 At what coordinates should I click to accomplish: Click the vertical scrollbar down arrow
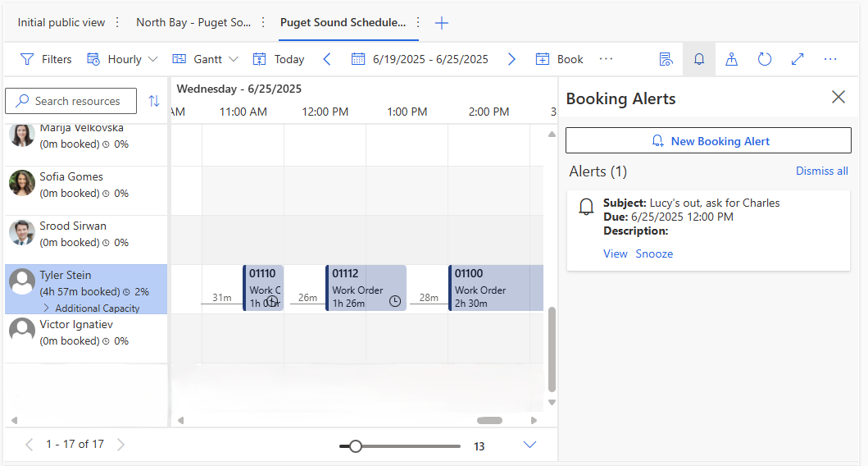coord(552,402)
